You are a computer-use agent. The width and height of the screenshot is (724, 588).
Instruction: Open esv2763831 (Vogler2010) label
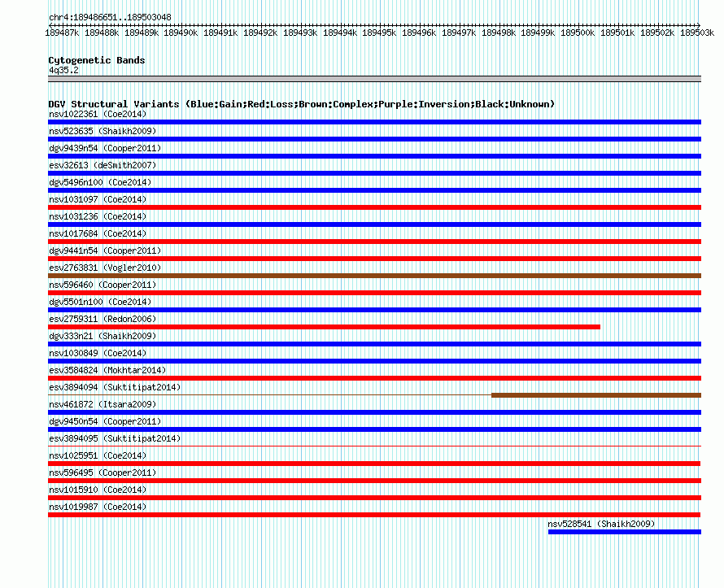click(x=105, y=268)
